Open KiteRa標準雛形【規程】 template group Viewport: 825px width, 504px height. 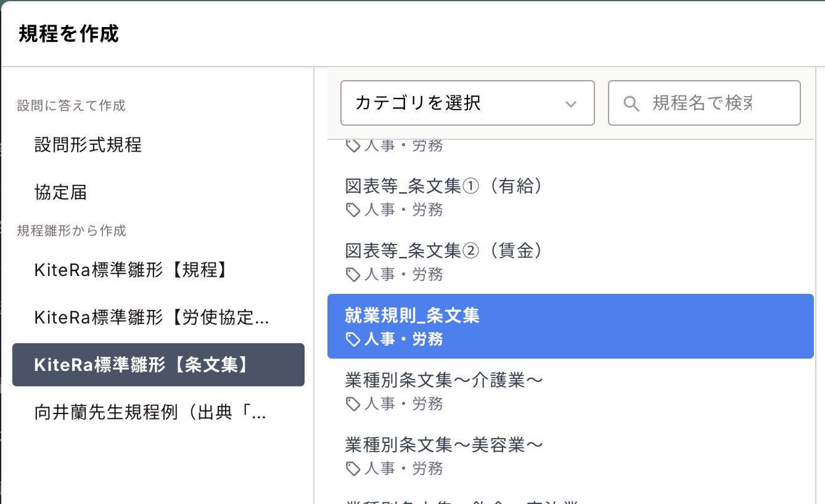click(131, 269)
